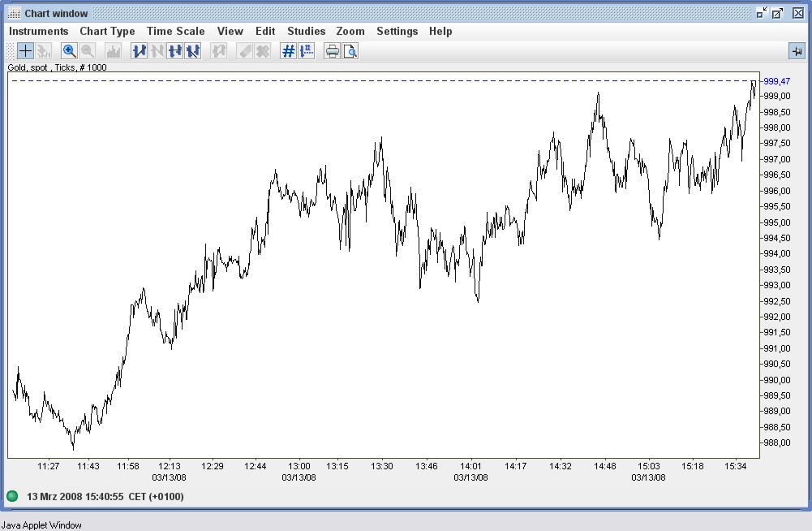Toggle the pin button at toolbar right
Viewport: 812px width, 531px height.
pos(796,51)
